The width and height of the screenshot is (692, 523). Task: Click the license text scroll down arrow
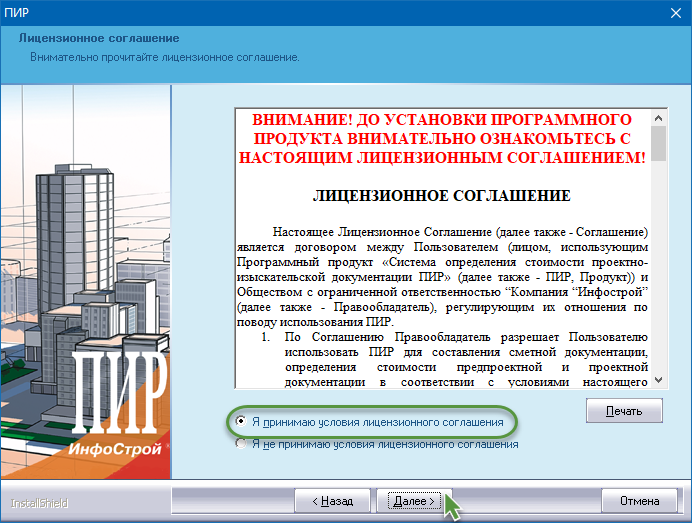[658, 380]
